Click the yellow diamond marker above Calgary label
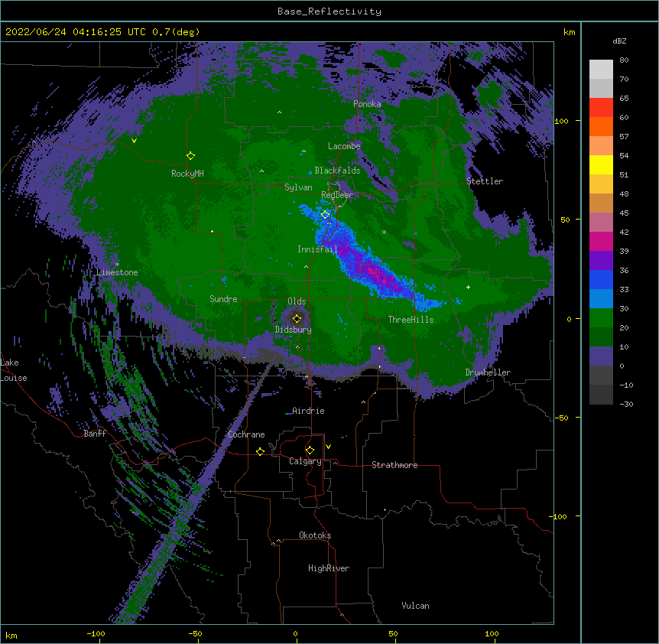 [x=310, y=450]
